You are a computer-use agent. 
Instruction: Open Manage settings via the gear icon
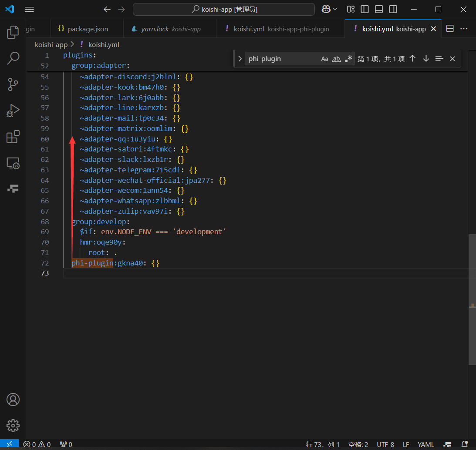click(13, 426)
